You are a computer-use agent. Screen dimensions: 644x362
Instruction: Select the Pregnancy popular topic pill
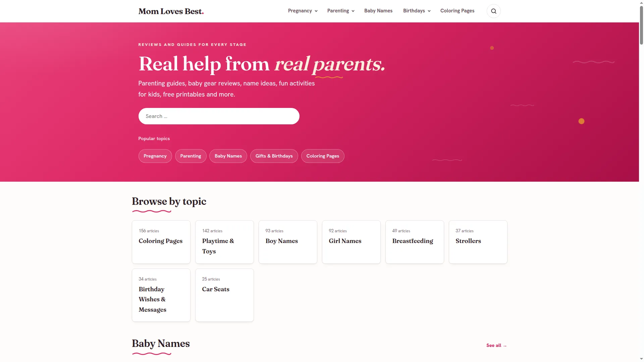tap(155, 156)
